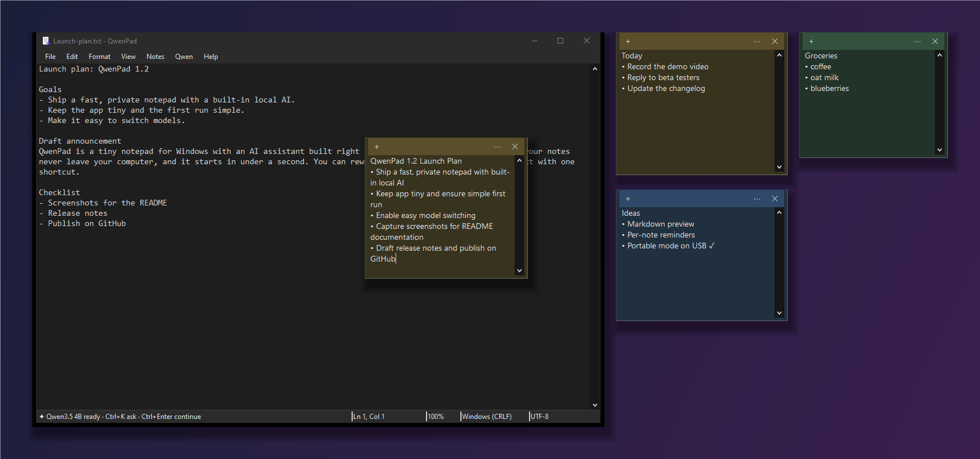The image size is (980, 459).
Task: Click 'blueberries' in the Groceries note
Action: point(829,89)
